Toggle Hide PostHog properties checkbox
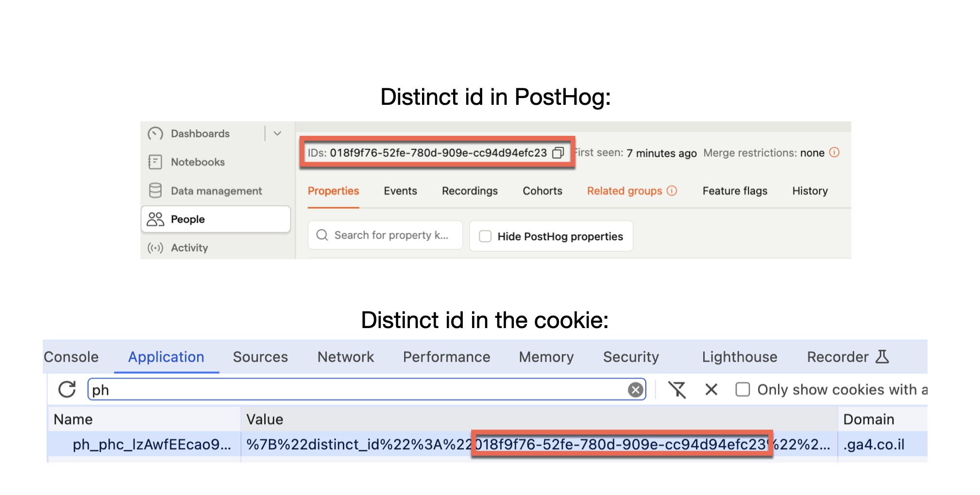 coord(485,236)
